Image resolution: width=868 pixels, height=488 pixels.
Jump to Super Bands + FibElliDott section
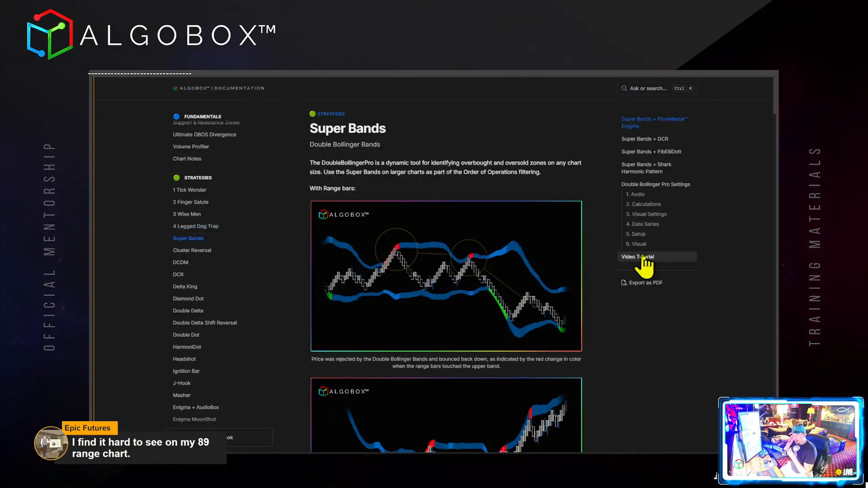[x=651, y=152]
